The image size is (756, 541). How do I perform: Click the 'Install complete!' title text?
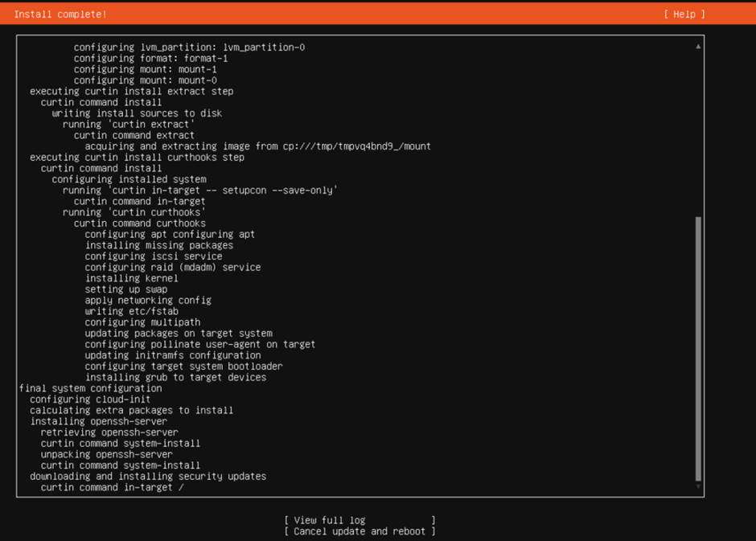60,14
